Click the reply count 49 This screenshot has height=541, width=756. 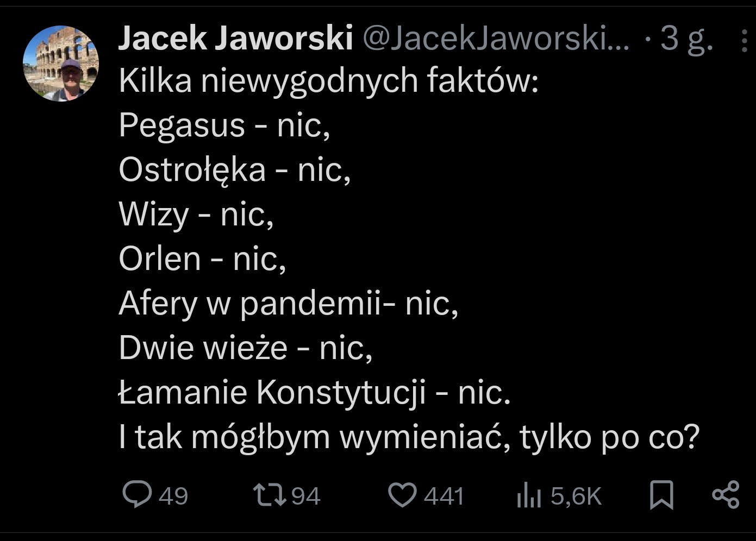(173, 496)
